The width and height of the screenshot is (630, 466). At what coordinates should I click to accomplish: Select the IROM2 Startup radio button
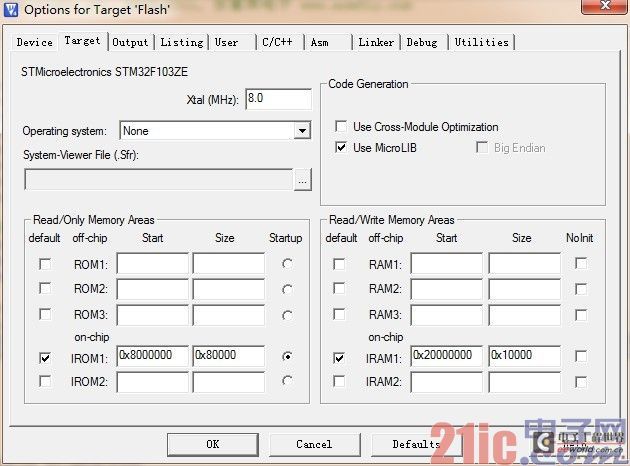(x=287, y=380)
